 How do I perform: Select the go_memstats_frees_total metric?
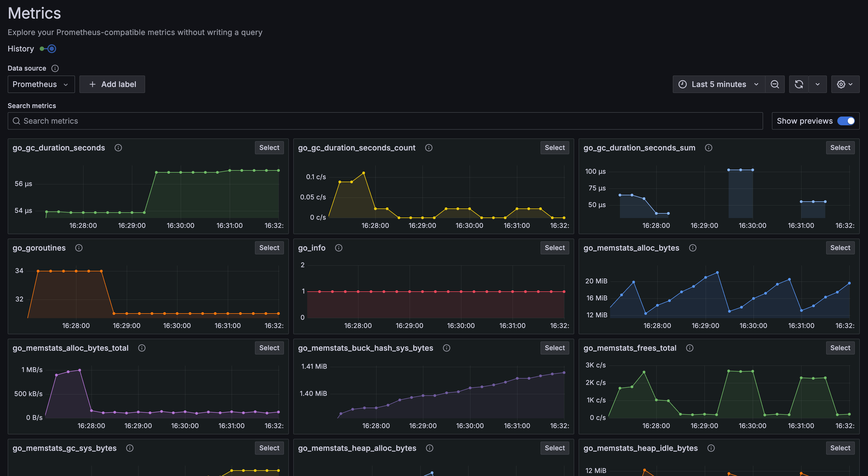[840, 348]
